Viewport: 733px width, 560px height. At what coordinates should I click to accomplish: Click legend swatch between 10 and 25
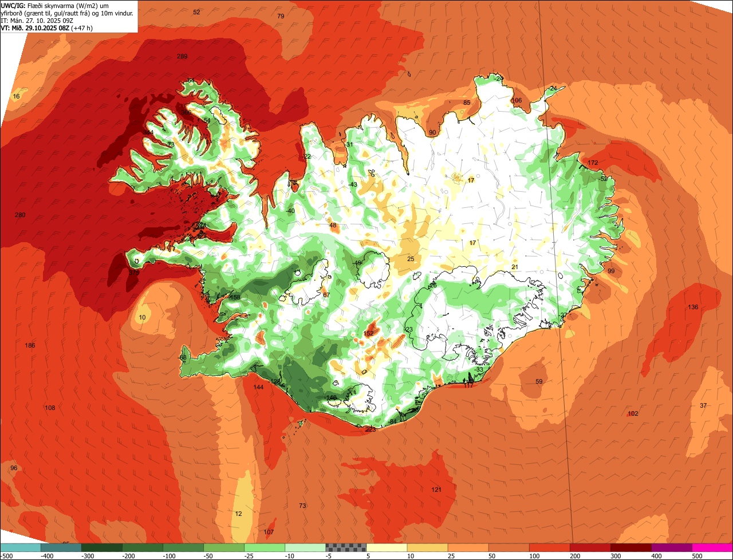click(427, 547)
